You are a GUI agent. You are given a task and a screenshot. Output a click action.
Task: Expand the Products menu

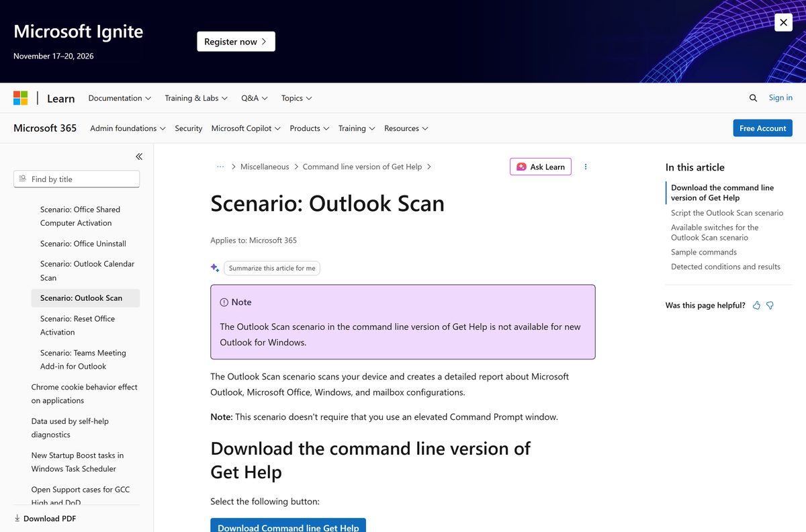(x=310, y=128)
